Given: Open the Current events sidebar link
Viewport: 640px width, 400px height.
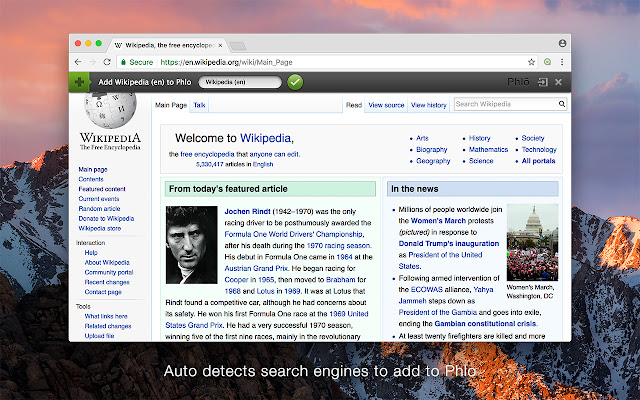Looking at the screenshot, I should [99, 199].
